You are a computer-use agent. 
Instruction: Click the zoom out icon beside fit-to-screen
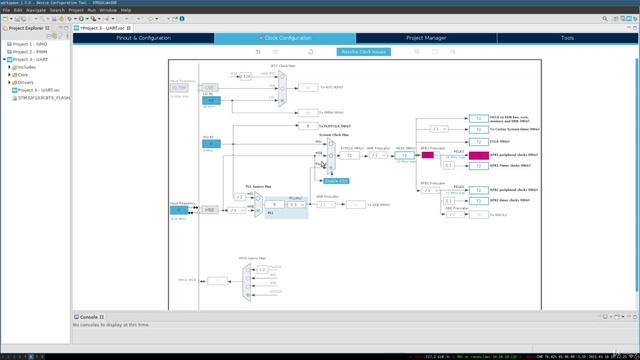pos(453,52)
